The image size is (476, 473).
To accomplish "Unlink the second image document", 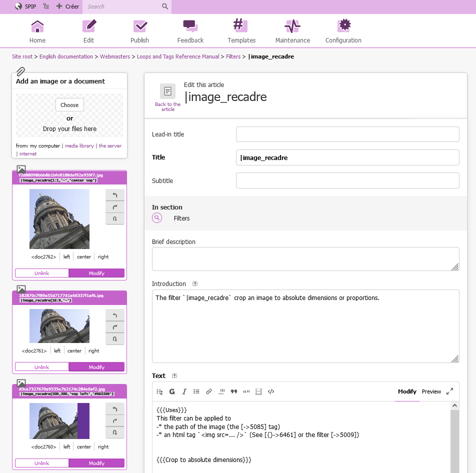I will click(x=42, y=367).
